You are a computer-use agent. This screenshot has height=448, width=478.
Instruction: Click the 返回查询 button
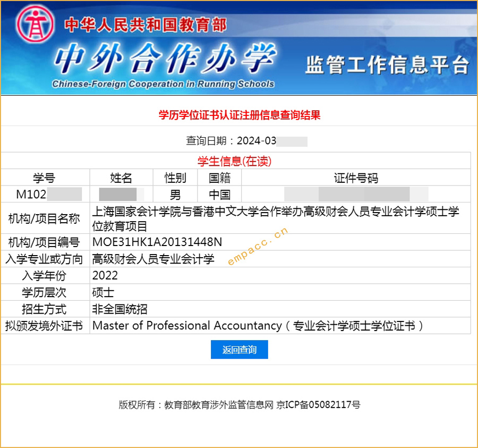tap(240, 350)
